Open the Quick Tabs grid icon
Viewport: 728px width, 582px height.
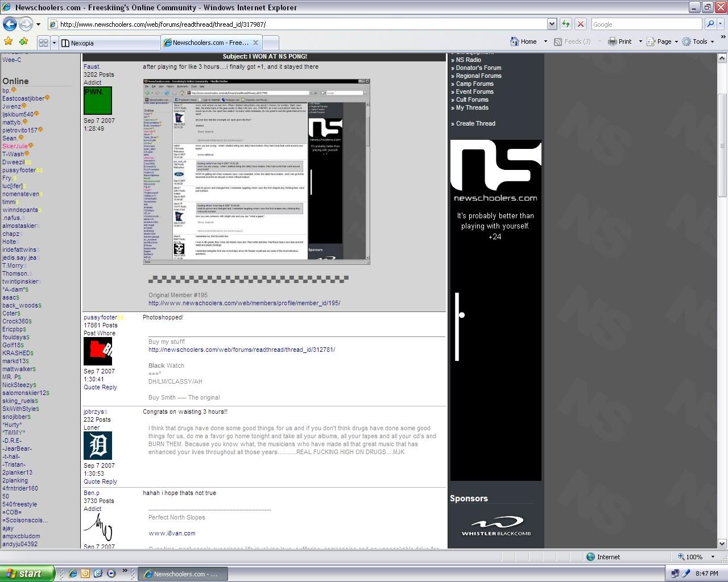point(43,43)
